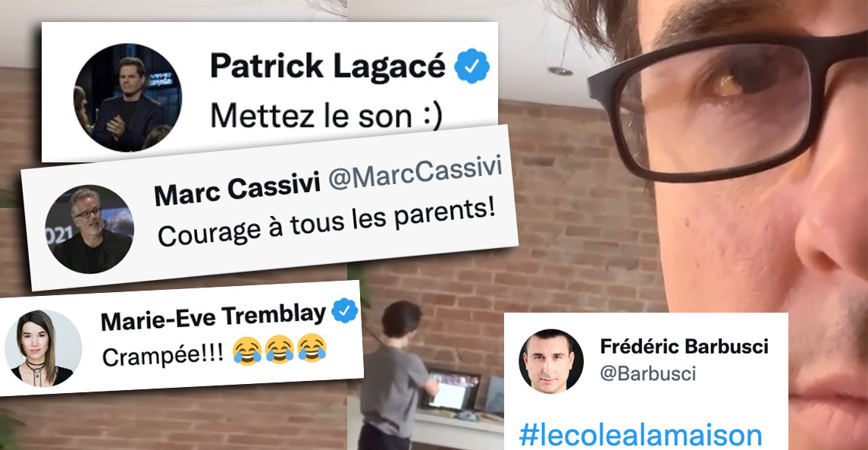Click the first laughing-crying emoji

click(x=247, y=351)
